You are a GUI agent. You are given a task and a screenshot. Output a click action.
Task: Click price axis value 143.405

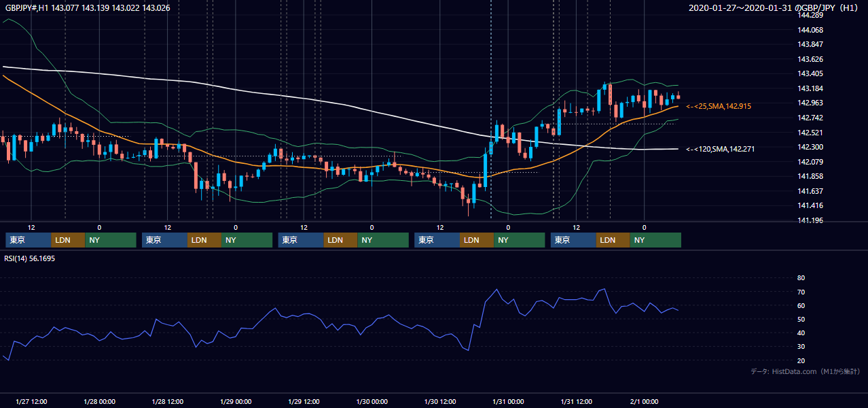tap(810, 73)
